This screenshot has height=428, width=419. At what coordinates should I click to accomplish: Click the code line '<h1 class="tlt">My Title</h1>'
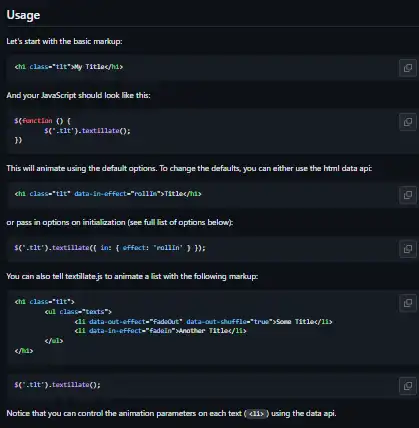click(x=69, y=67)
